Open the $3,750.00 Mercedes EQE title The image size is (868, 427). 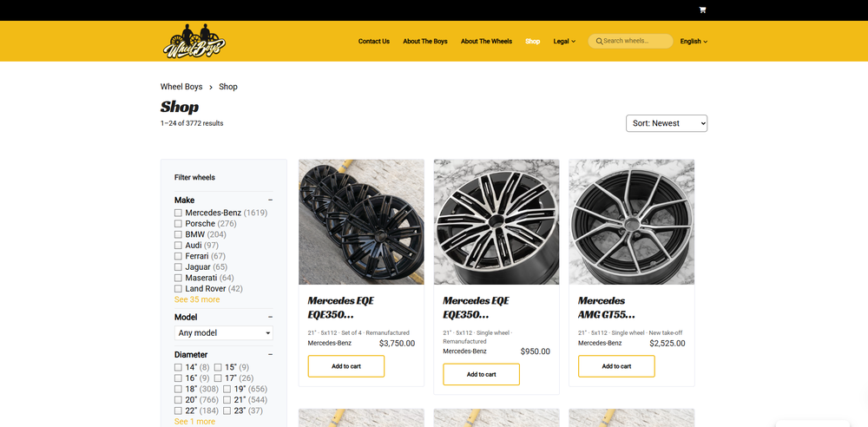[341, 307]
